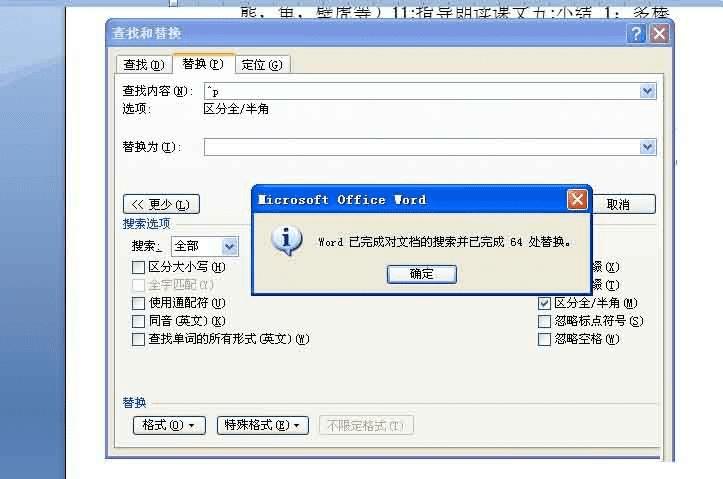Enable 使用通配符 checkbox
Viewport: 723px width, 479px height.
point(138,303)
